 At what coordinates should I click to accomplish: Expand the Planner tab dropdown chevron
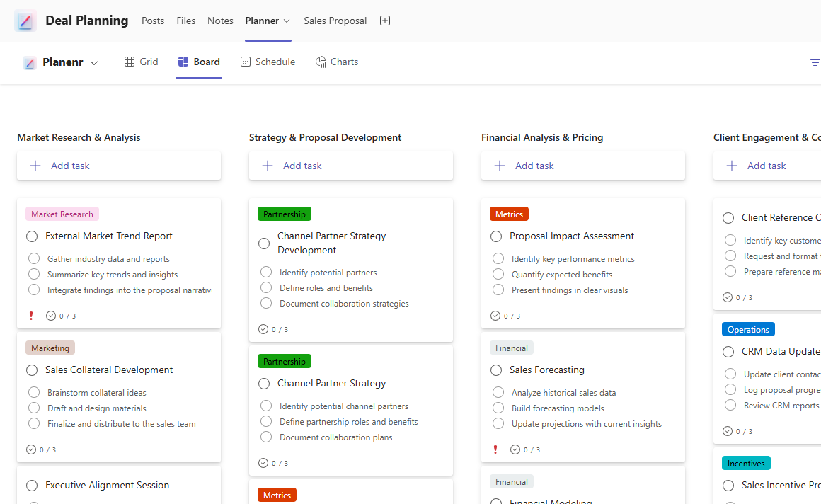point(287,21)
